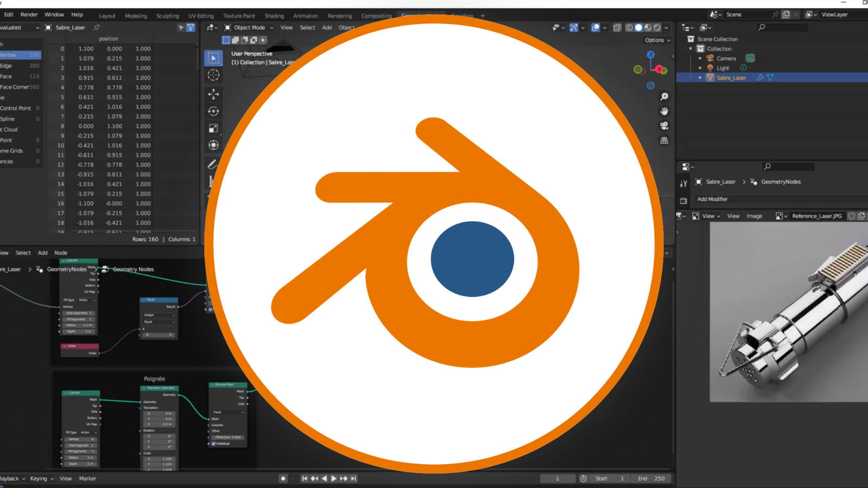Click the current frame field showing 1
The height and width of the screenshot is (488, 868).
[x=557, y=479]
